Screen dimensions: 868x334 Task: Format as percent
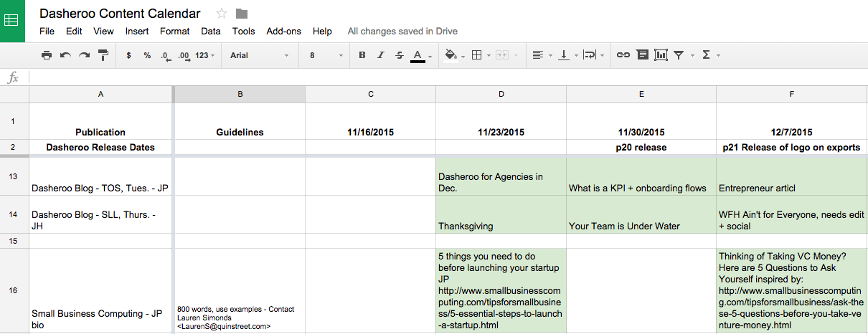click(x=147, y=55)
